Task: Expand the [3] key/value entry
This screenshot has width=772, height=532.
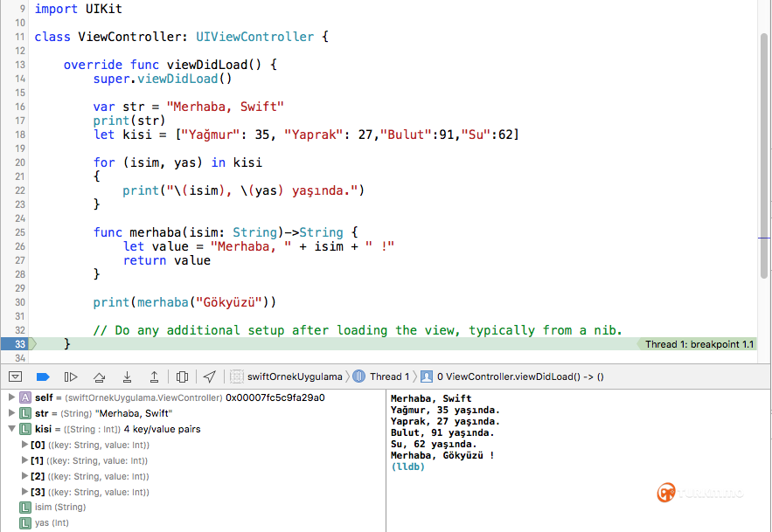Action: pos(24,492)
